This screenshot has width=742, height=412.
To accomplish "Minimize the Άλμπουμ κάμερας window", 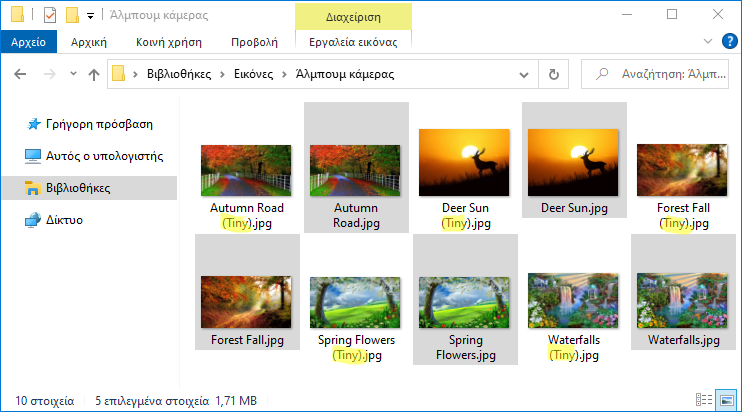I will (x=627, y=15).
